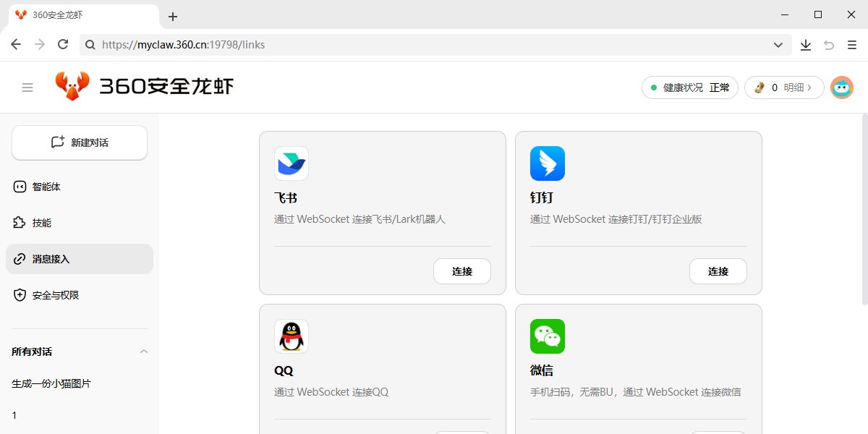Click the 360 lobster logo
868x434 pixels.
(x=72, y=86)
